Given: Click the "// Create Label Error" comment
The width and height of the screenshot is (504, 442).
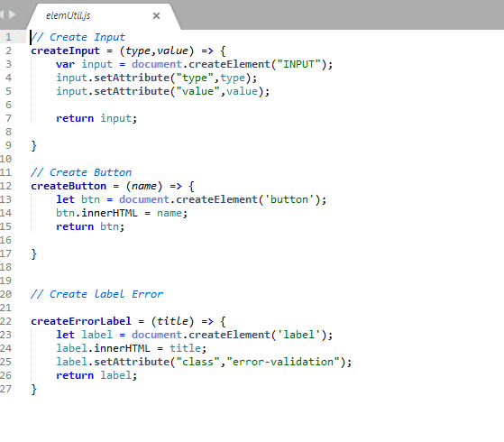Looking at the screenshot, I should click(96, 294).
